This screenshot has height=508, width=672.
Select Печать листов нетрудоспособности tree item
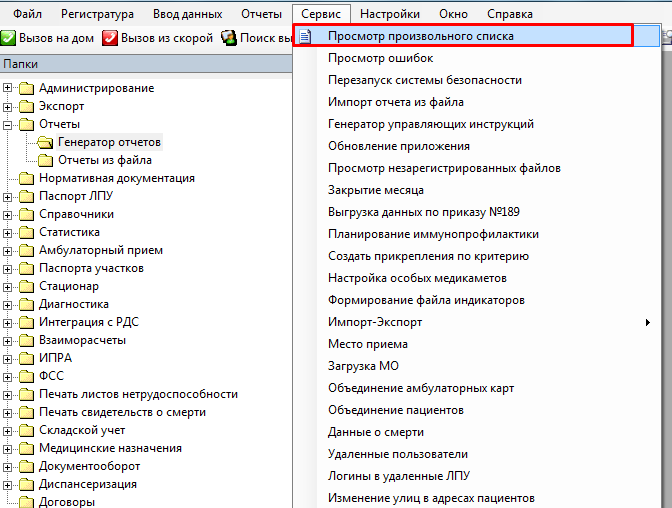point(138,394)
